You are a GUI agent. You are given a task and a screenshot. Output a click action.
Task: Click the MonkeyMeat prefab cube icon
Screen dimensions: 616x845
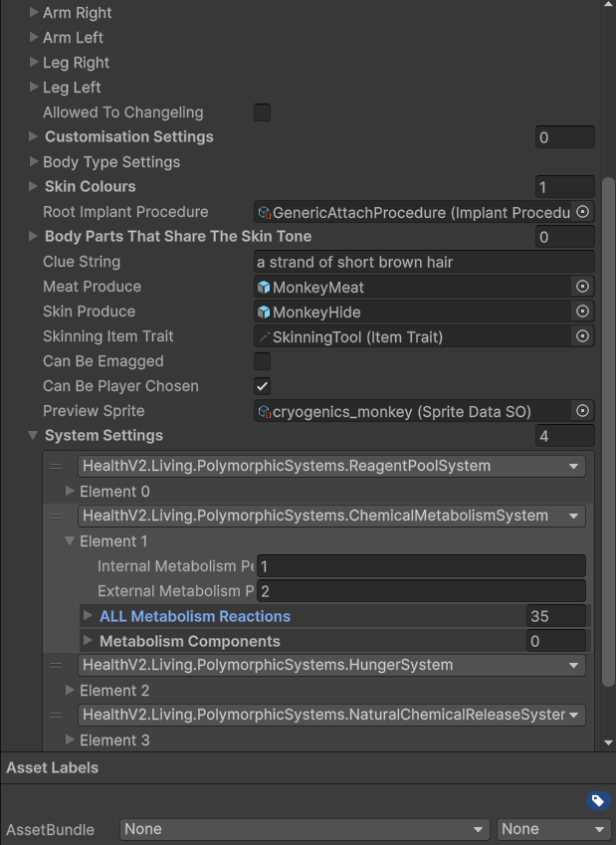pos(264,288)
